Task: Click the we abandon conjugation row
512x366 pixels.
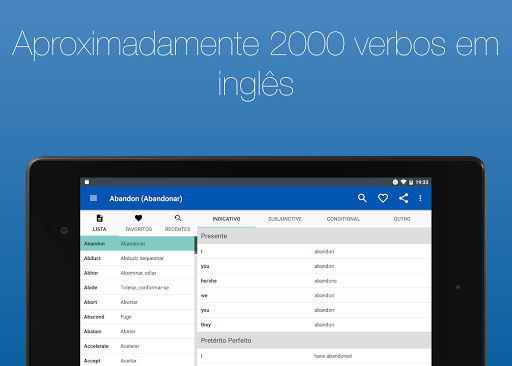Action: coord(314,295)
